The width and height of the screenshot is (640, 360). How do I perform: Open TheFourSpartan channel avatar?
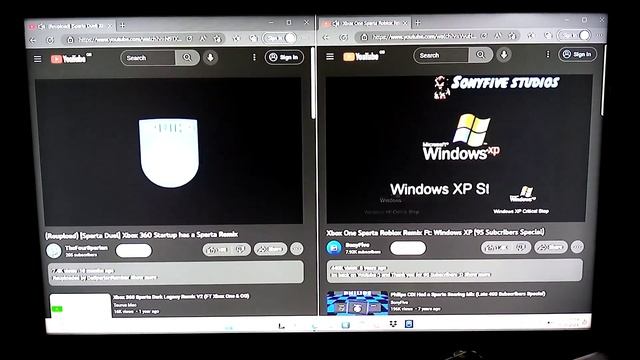[54, 251]
